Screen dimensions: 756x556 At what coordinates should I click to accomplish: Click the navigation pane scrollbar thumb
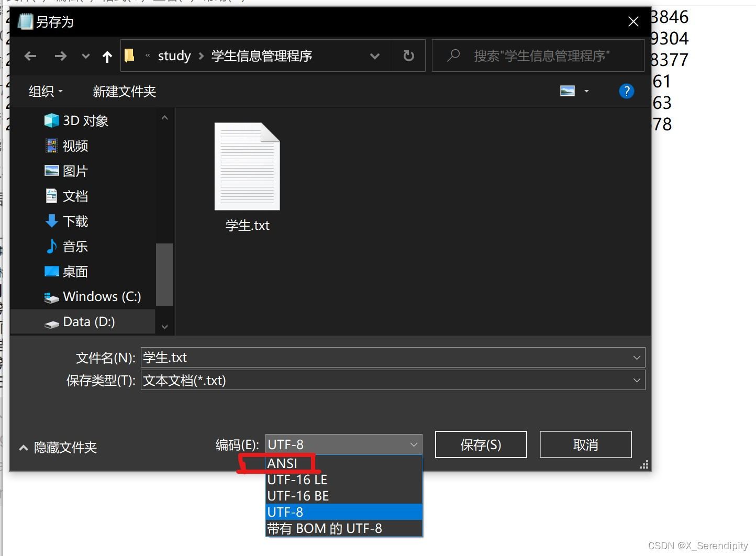pos(164,274)
